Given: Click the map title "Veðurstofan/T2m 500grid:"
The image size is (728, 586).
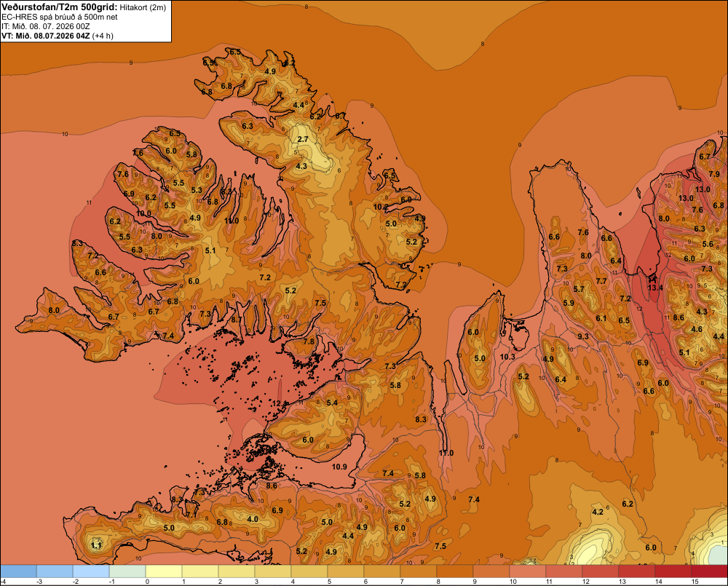Looking at the screenshot, I should [60, 7].
